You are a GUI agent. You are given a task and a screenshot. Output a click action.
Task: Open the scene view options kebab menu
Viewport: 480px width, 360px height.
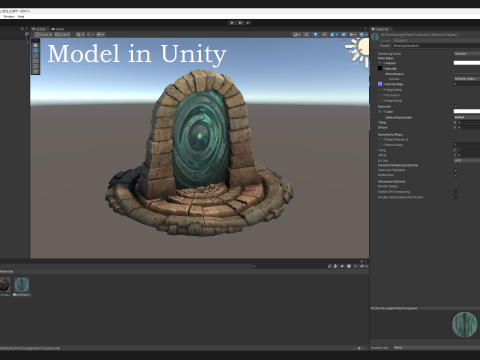(x=365, y=29)
